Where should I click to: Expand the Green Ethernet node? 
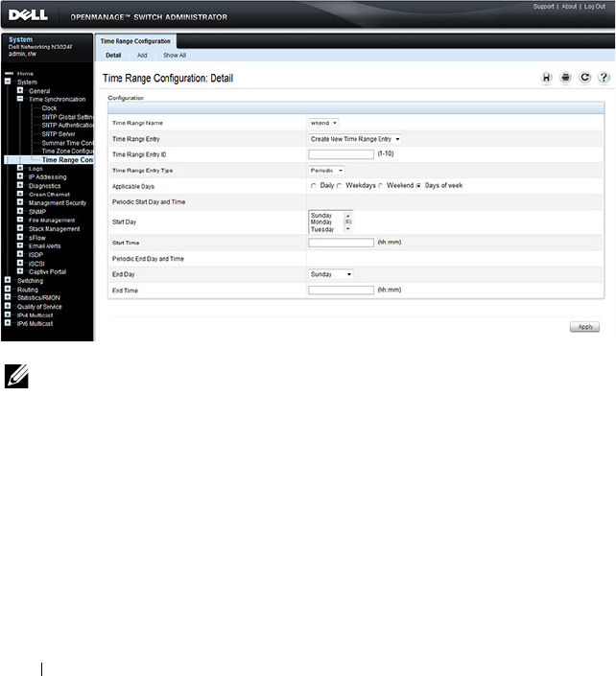coord(20,194)
